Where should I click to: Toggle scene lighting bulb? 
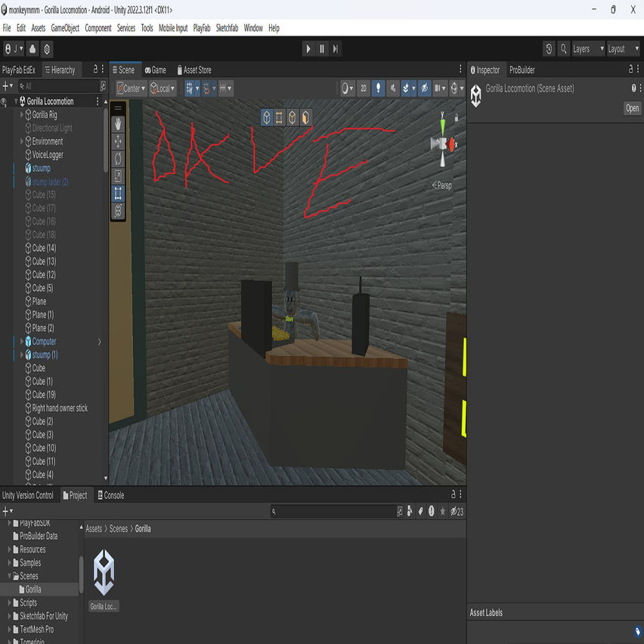click(378, 88)
